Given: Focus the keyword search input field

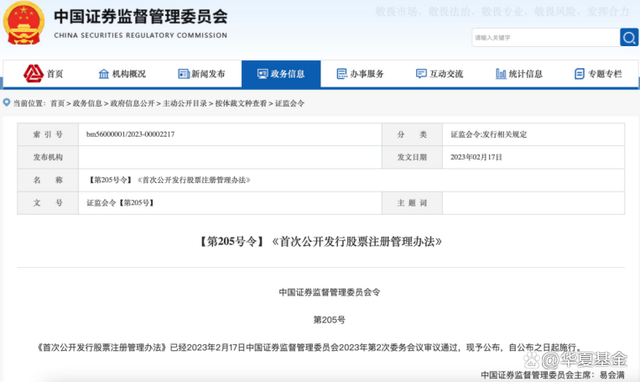Looking at the screenshot, I should 546,38.
